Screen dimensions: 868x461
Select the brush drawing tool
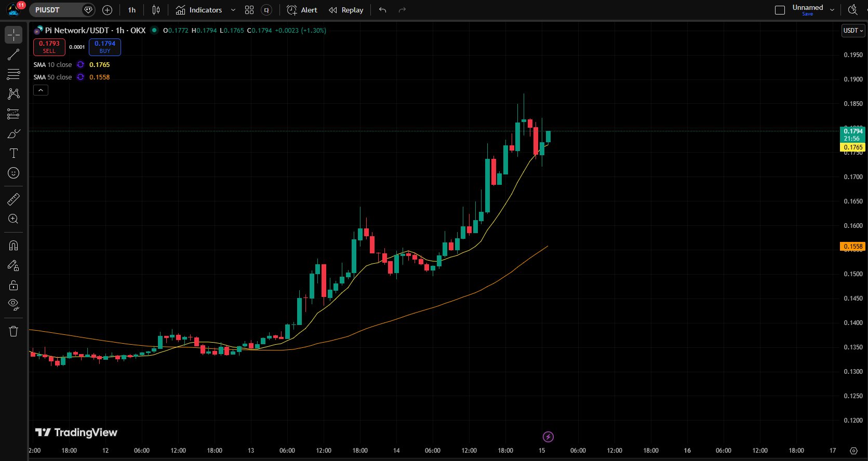(x=14, y=133)
